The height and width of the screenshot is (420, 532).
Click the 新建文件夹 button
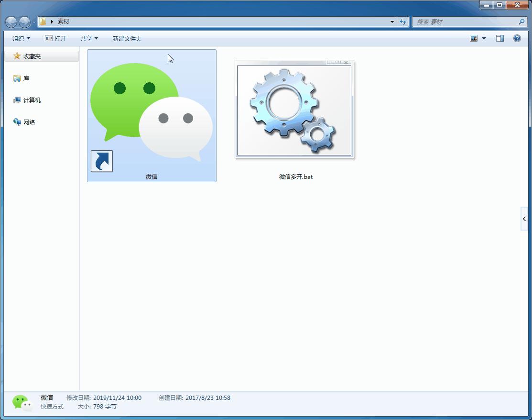(127, 38)
